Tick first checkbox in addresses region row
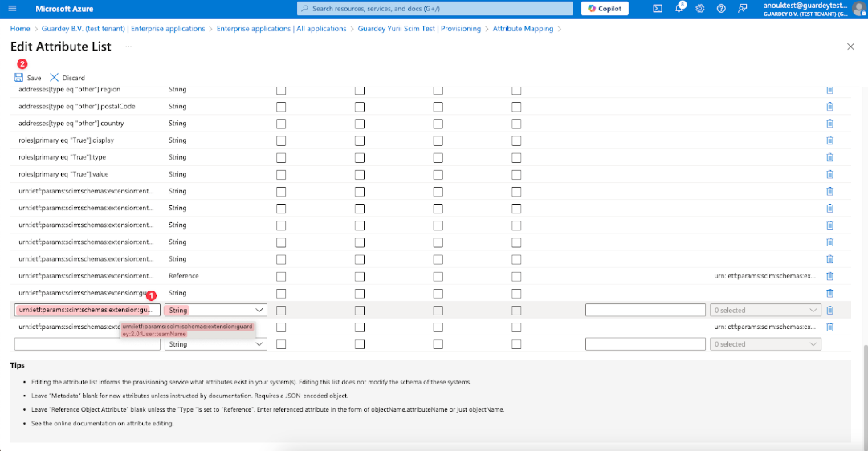This screenshot has height=451, width=868. (281, 90)
